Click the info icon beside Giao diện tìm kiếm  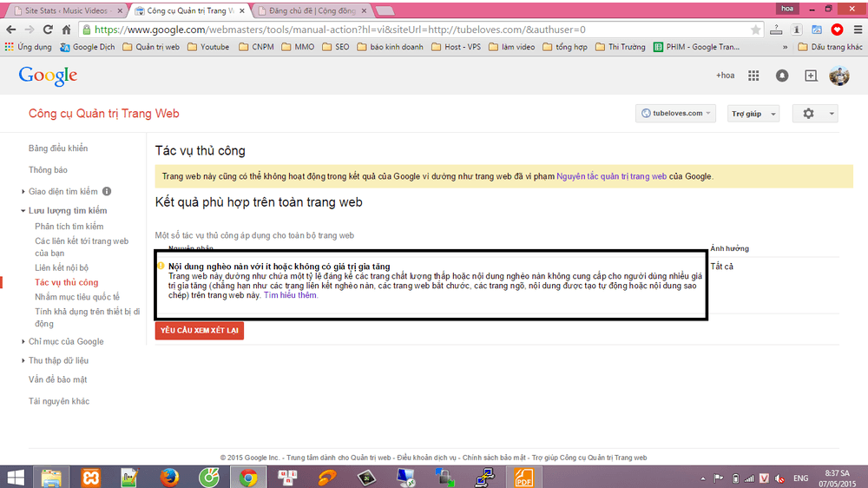(107, 191)
